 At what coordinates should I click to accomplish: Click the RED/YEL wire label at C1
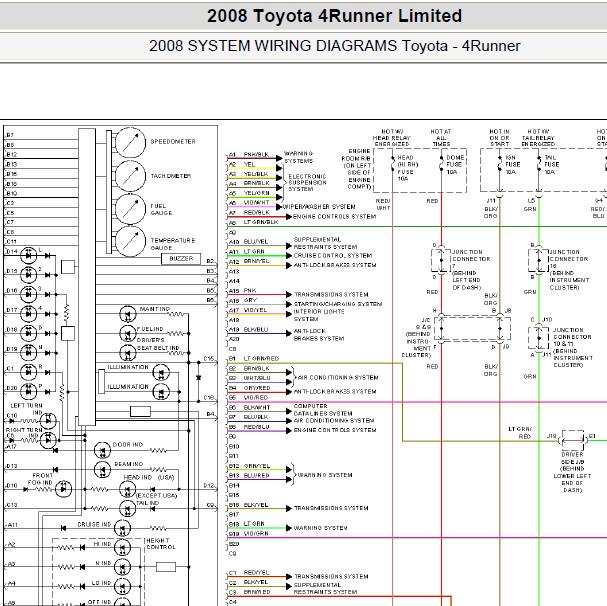256,572
